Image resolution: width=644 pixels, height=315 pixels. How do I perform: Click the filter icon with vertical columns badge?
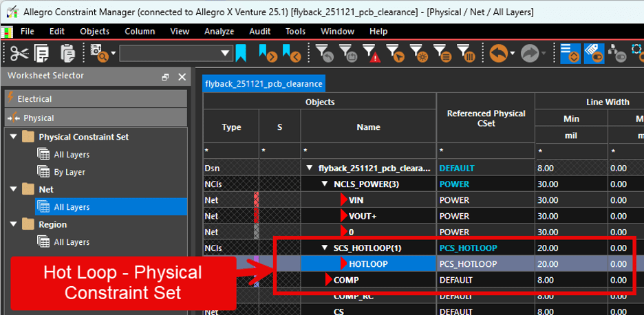pos(467,54)
